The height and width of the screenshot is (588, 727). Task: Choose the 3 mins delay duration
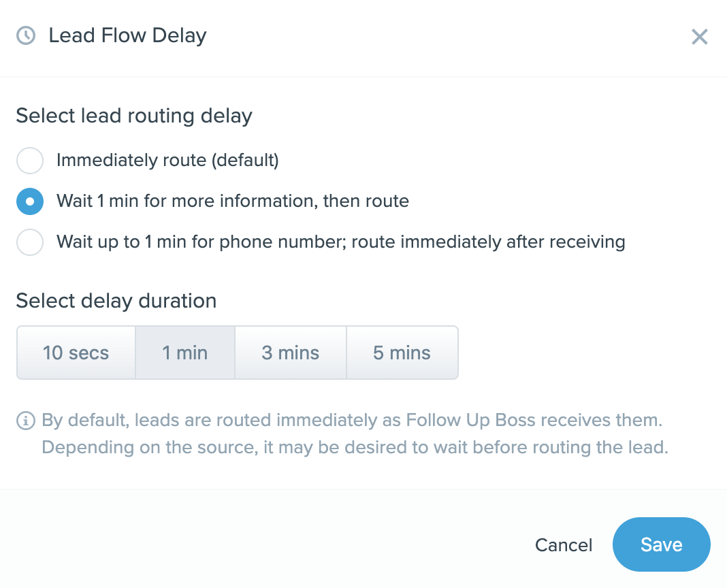click(291, 353)
